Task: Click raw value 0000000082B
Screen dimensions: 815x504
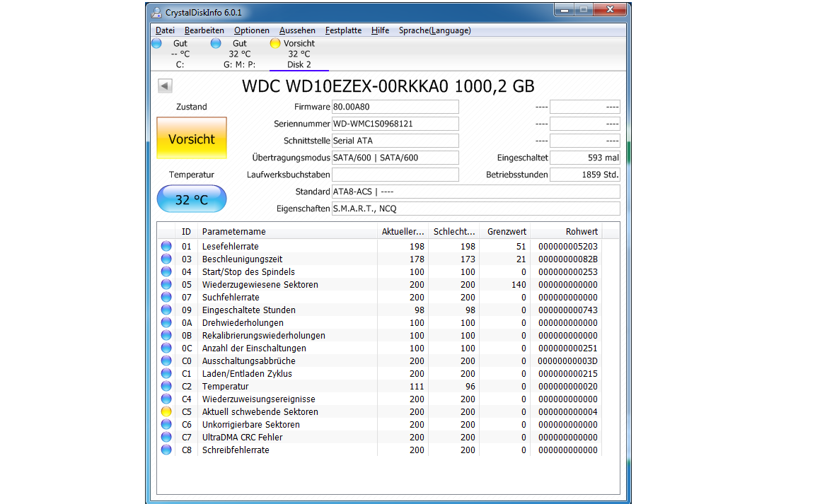Action: point(567,259)
